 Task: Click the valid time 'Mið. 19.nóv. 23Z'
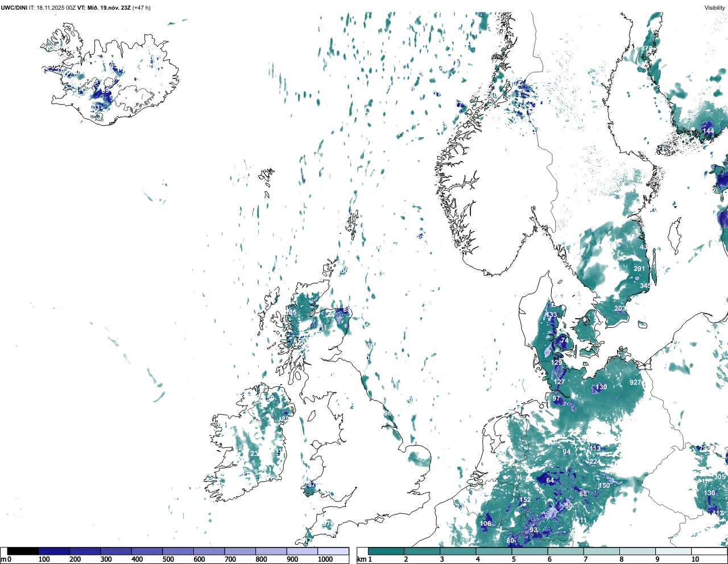click(x=108, y=8)
